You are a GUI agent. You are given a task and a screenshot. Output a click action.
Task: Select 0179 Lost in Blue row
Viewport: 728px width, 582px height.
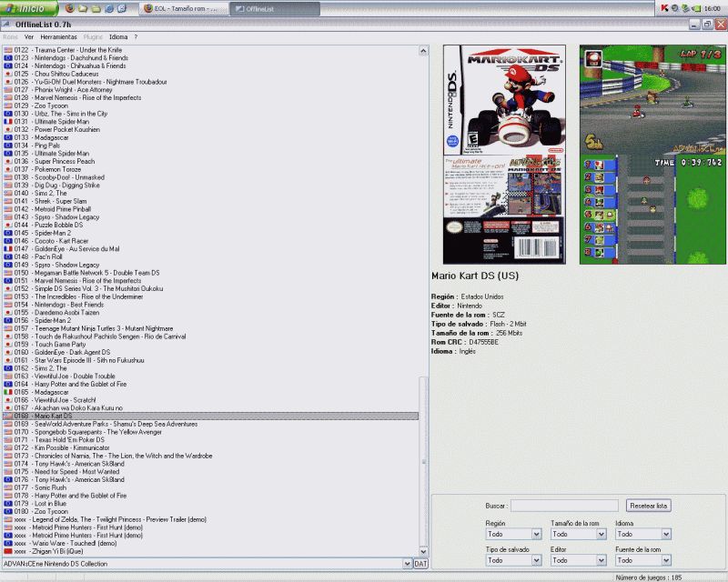tap(210, 504)
